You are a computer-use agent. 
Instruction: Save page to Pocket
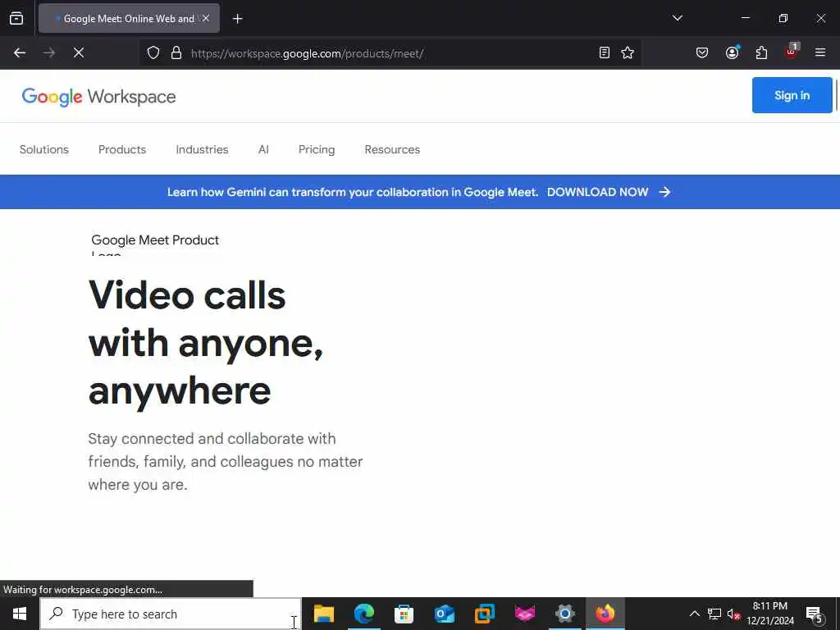(702, 52)
